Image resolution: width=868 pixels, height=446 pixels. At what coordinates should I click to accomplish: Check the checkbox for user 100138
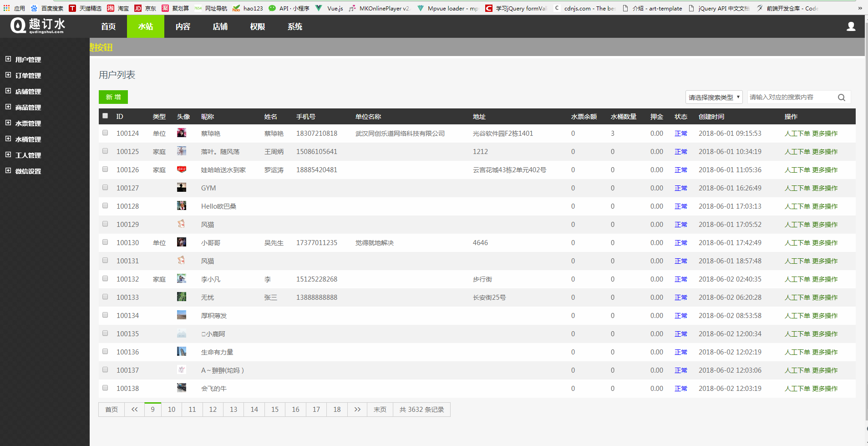[x=105, y=388]
